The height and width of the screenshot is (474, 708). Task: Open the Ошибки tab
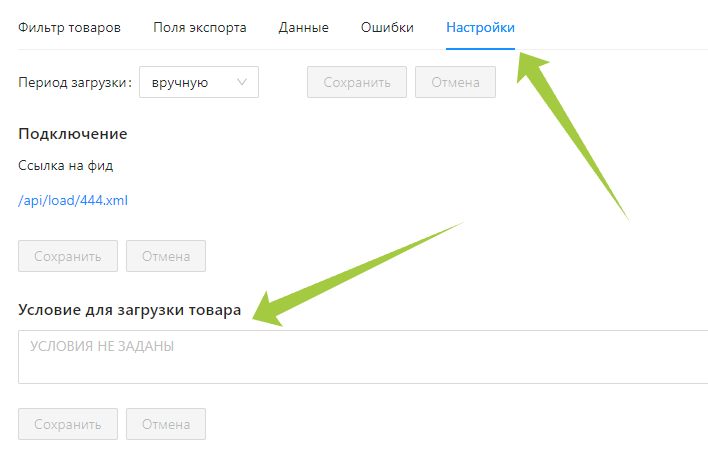click(387, 27)
